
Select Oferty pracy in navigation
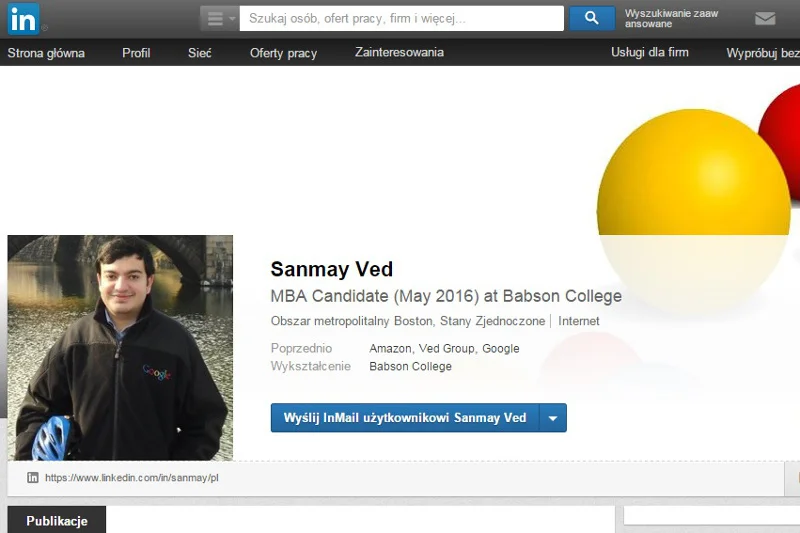coord(284,53)
